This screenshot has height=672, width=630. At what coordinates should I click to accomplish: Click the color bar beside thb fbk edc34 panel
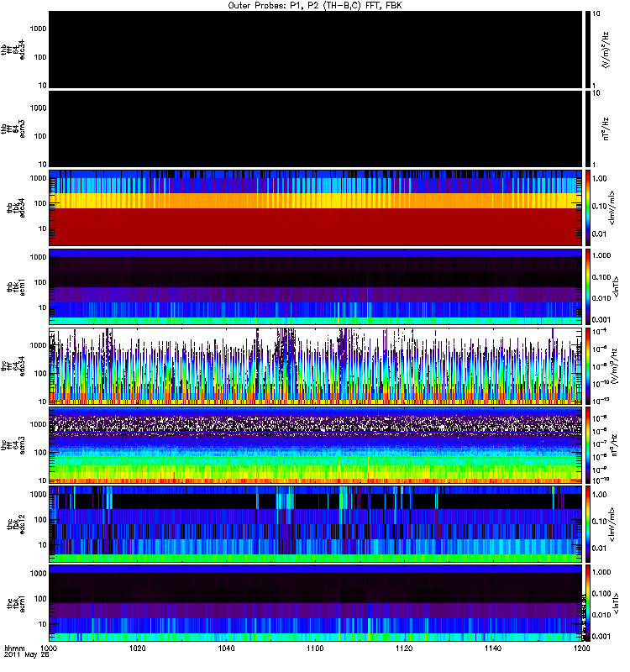click(589, 207)
